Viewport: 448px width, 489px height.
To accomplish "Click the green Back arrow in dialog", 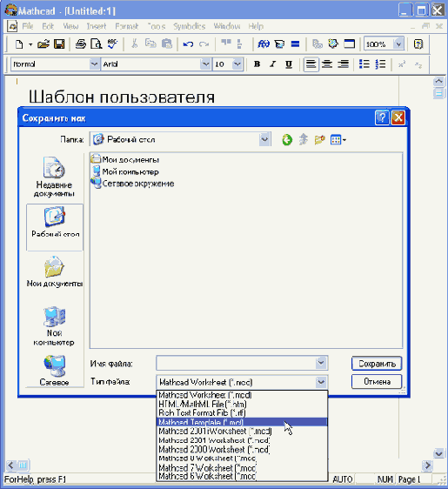I will (x=287, y=140).
